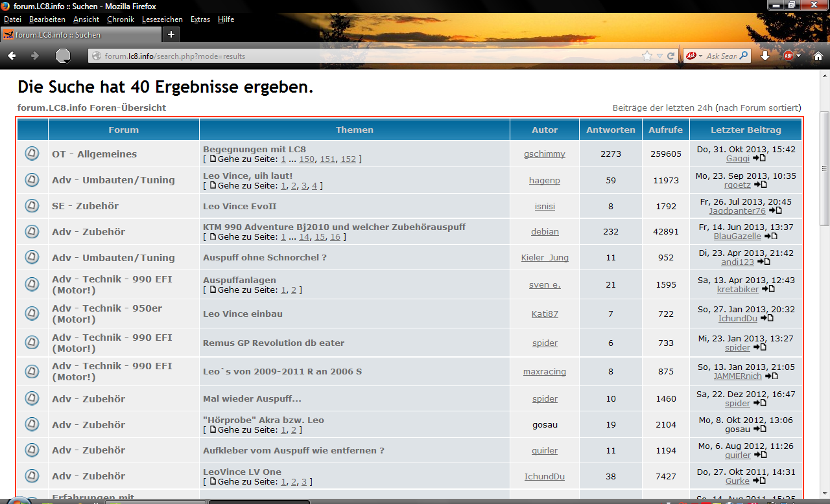
Task: Go to page 152 of Begegnungen mit LC8
Action: click(x=348, y=159)
